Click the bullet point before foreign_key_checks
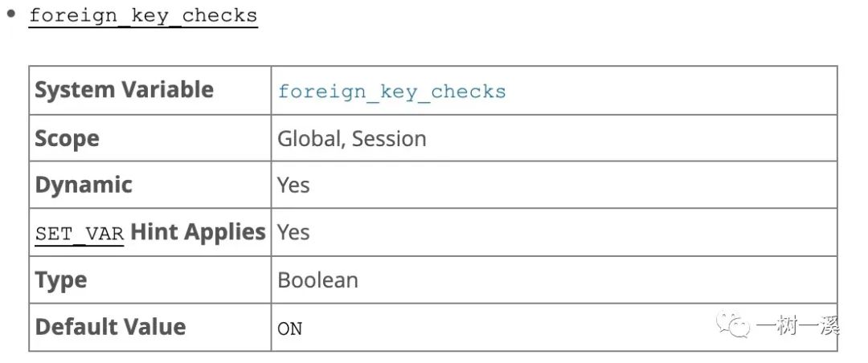This screenshot has height=363, width=868. (11, 14)
